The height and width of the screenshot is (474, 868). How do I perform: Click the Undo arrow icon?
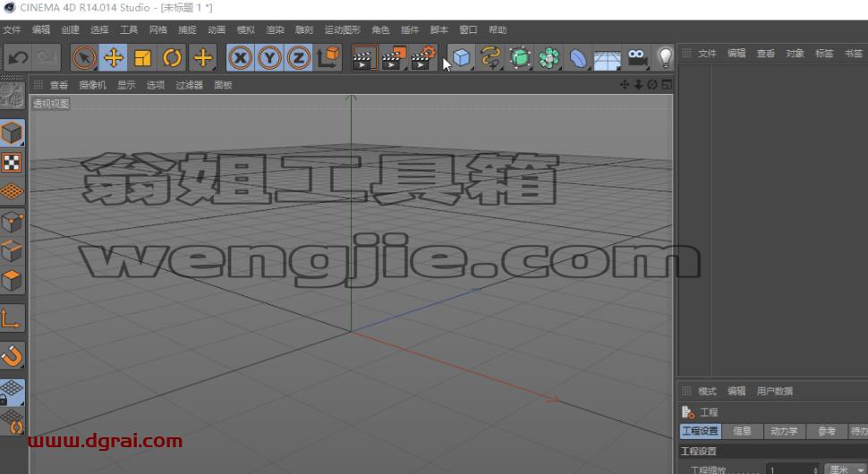[18, 57]
